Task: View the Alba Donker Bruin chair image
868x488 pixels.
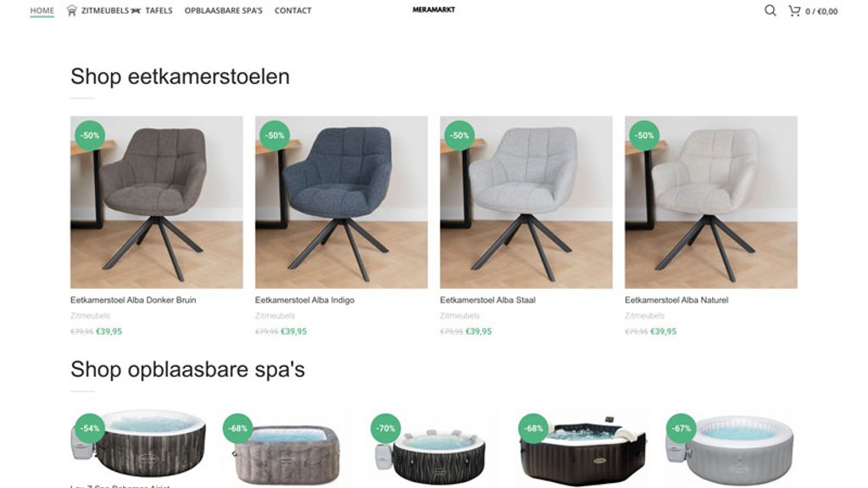Action: pos(157,202)
